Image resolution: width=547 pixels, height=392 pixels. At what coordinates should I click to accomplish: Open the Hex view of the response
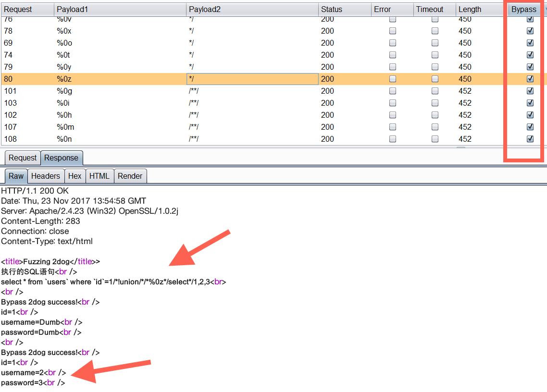click(x=75, y=176)
